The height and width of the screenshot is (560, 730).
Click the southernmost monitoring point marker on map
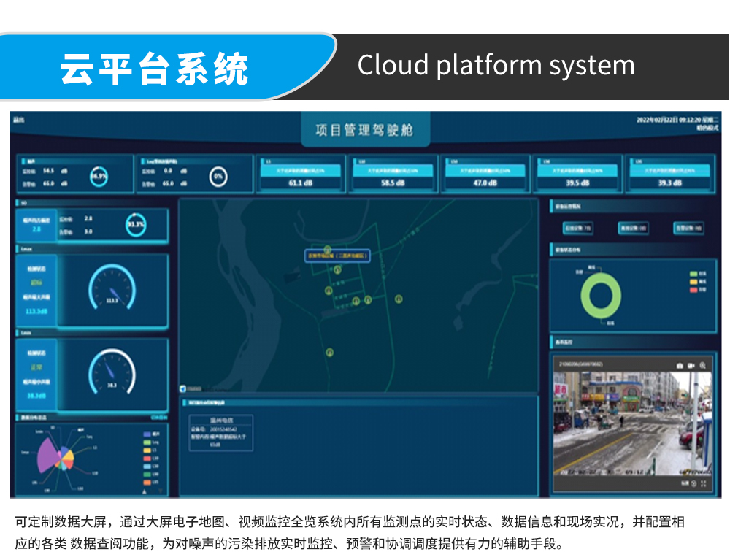click(330, 353)
